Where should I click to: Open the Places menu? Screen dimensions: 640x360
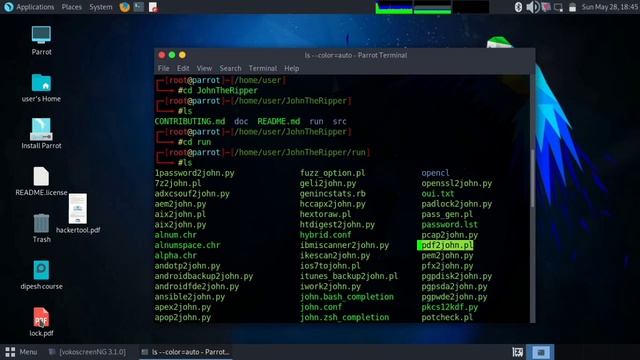click(x=71, y=7)
